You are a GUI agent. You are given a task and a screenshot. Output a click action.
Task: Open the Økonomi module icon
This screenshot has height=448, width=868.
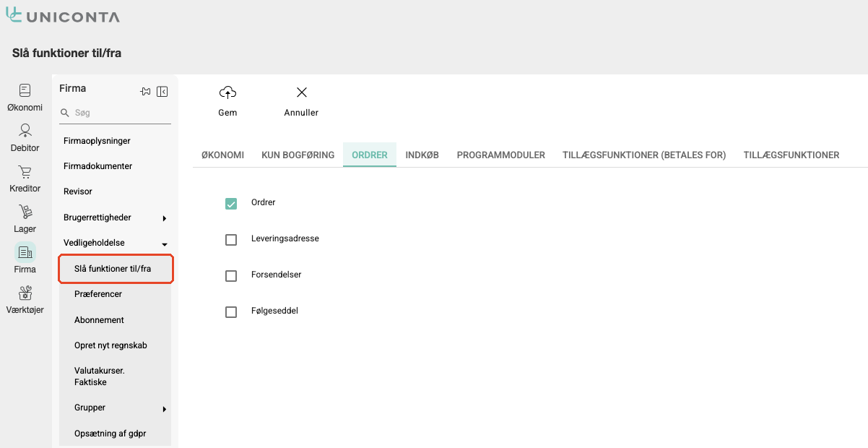click(25, 90)
